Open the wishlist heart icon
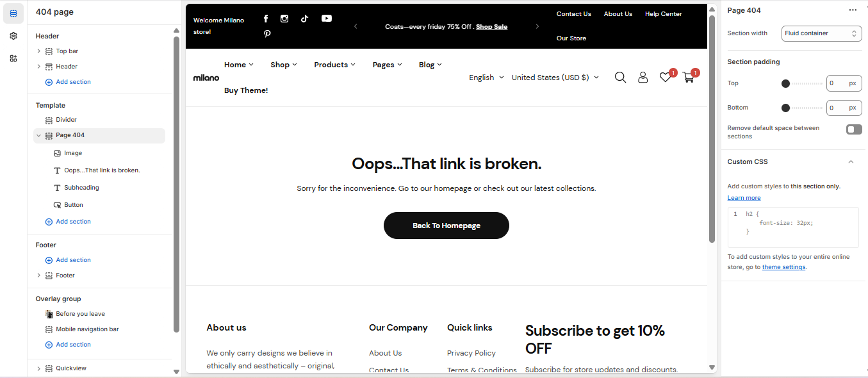Viewport: 868px width, 378px height. click(666, 78)
